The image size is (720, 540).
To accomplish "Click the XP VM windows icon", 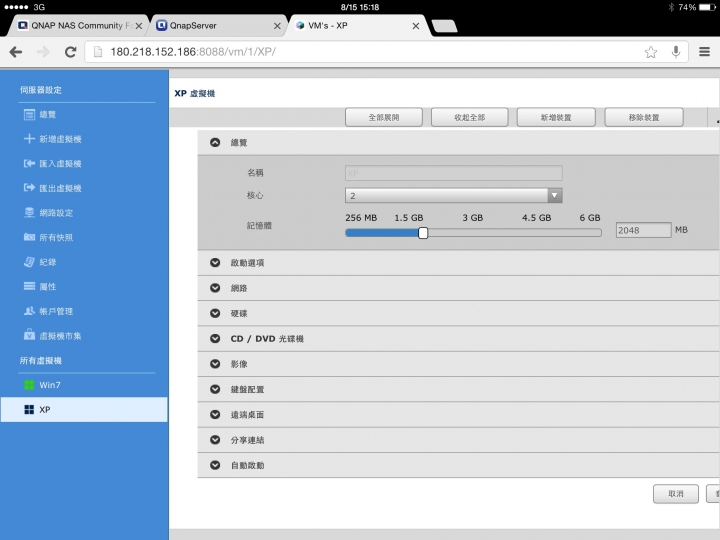I will 29,410.
